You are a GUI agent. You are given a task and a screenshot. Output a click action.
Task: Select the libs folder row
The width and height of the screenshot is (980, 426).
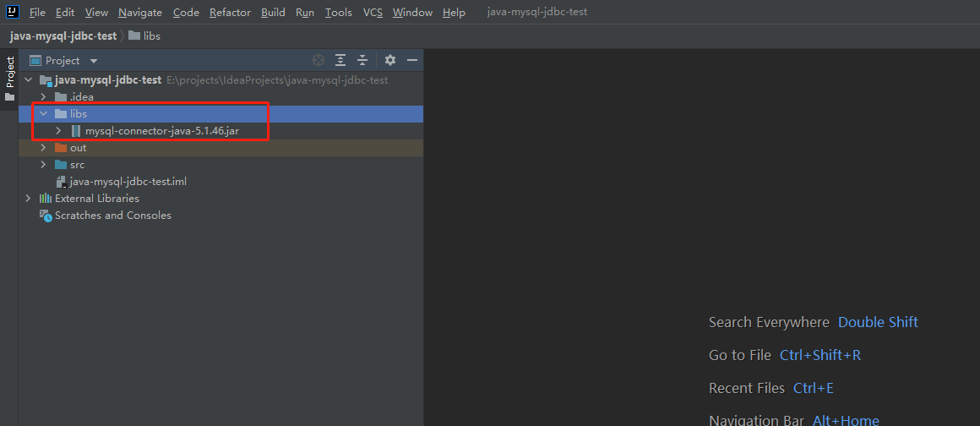pos(221,114)
